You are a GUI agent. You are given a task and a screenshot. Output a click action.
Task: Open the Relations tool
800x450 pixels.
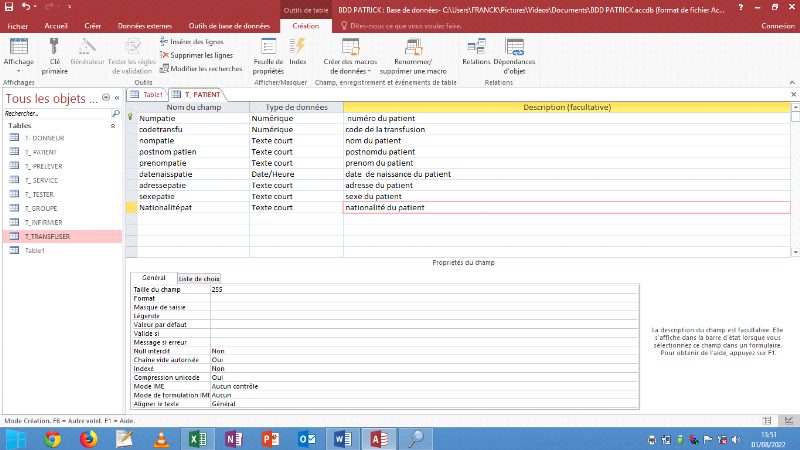[476, 46]
